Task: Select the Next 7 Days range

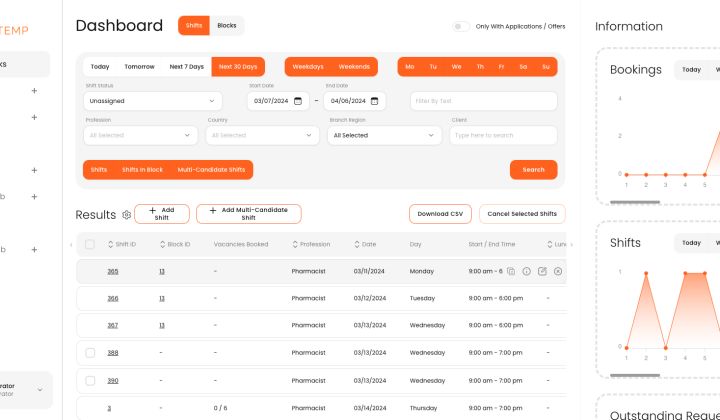Action: coord(186,67)
